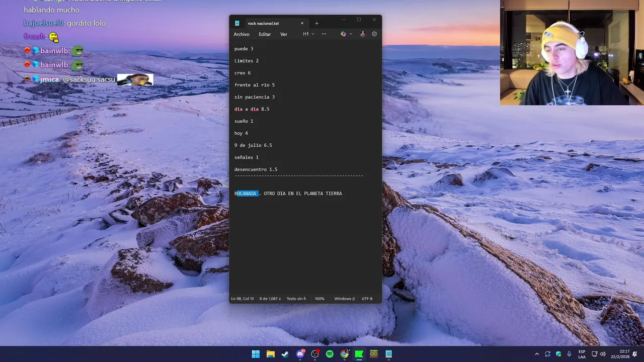The width and height of the screenshot is (644, 362).
Task: Open Notepad settings gear
Action: (374, 34)
